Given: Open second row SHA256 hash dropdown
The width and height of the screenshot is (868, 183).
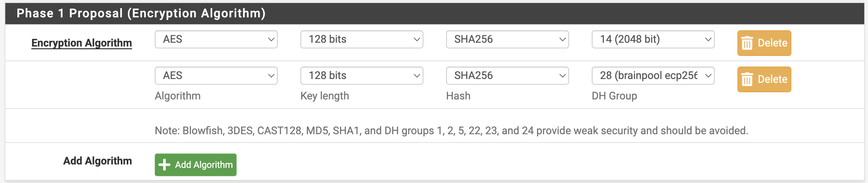Looking at the screenshot, I should pos(508,76).
